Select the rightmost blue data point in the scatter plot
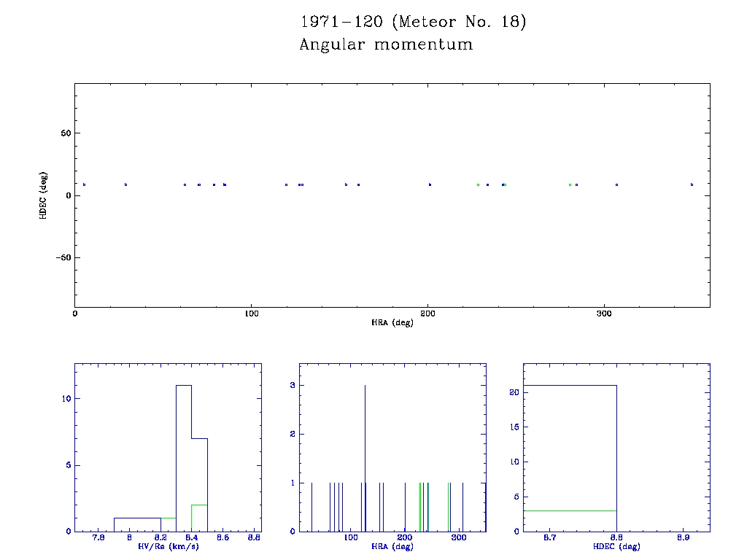This screenshot has height=560, width=747. click(692, 184)
